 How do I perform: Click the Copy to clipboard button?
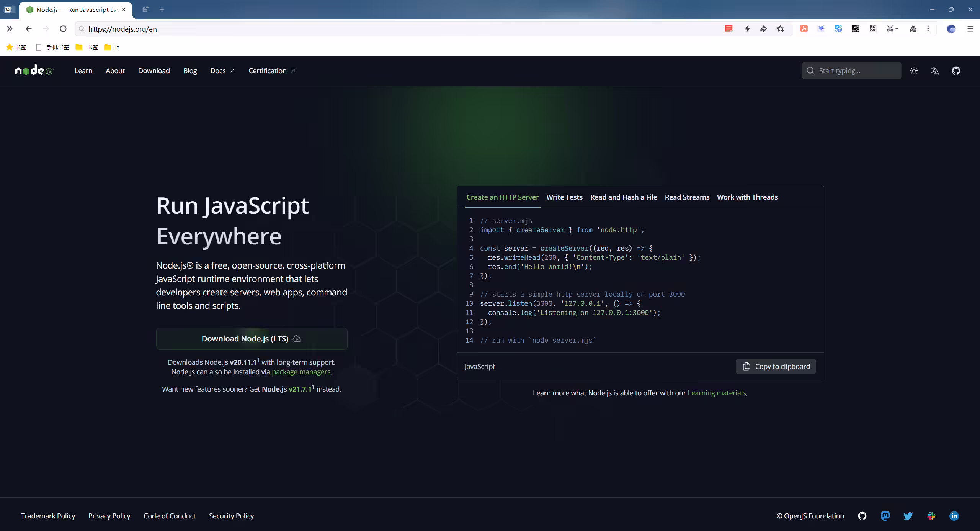(776, 366)
